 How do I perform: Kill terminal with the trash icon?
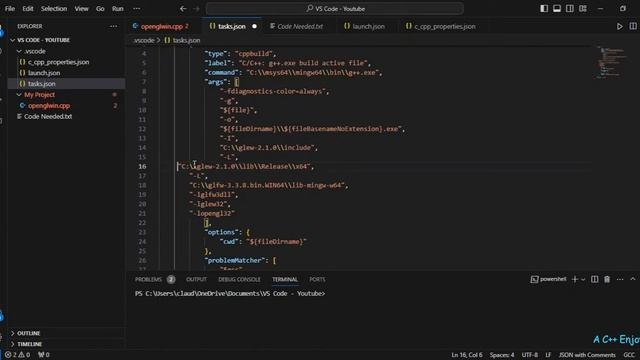607,279
